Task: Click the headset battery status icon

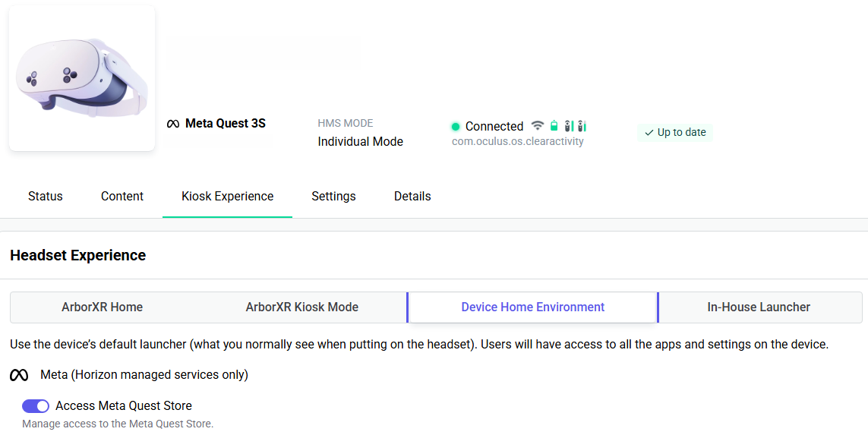Action: pos(554,125)
